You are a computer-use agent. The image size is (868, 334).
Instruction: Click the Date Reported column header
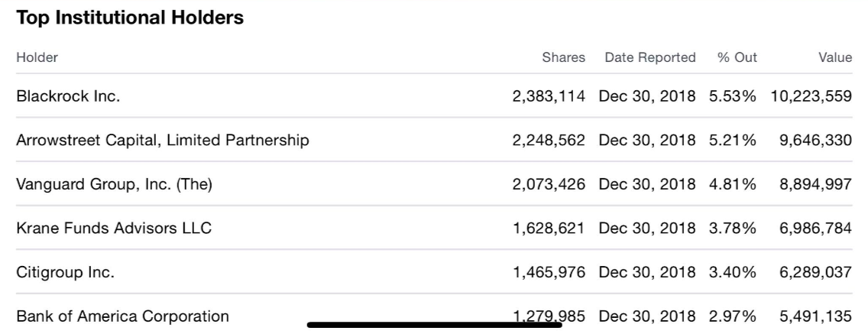coord(649,57)
